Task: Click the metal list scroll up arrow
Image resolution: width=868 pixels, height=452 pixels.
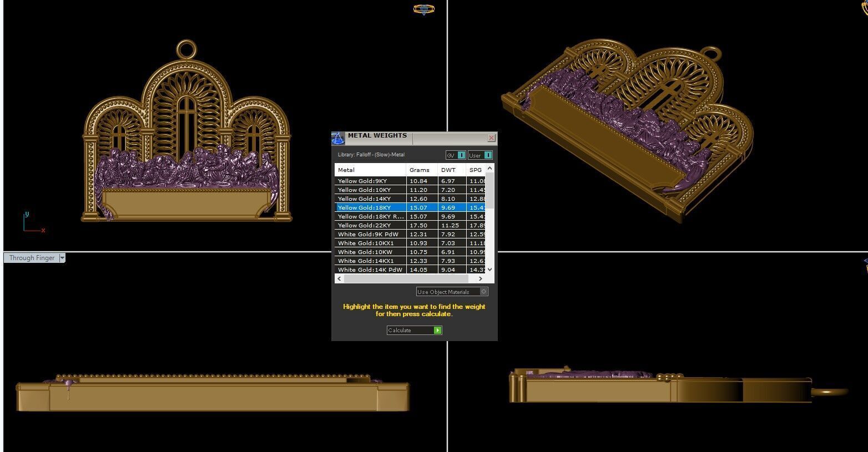Action: tap(489, 168)
